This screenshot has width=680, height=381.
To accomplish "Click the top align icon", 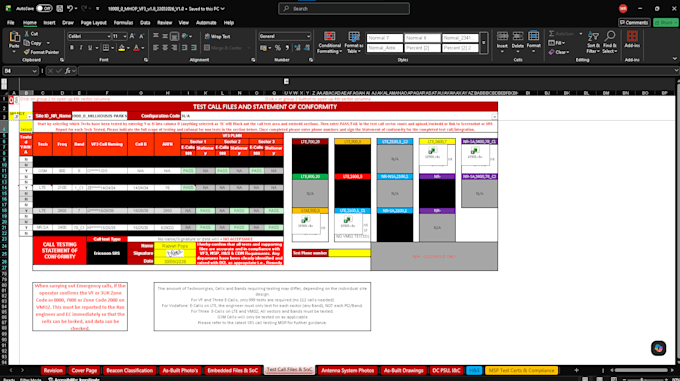I will click(x=156, y=36).
